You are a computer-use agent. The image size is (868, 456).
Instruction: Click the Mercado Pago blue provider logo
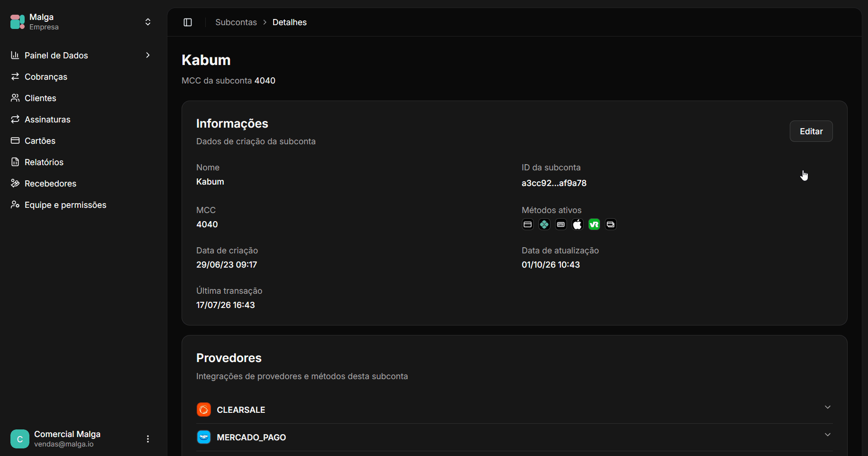[204, 437]
